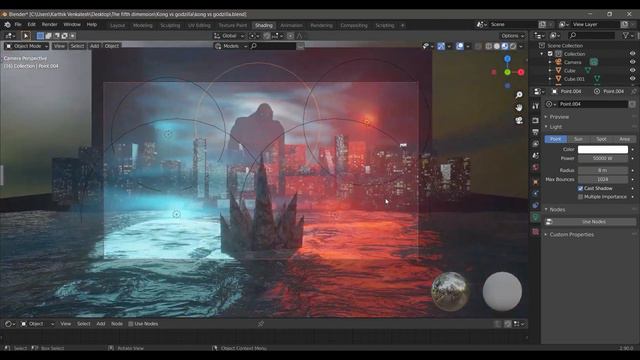This screenshot has width=640, height=360.
Task: Open the Texture properties tab icon
Action: click(536, 231)
